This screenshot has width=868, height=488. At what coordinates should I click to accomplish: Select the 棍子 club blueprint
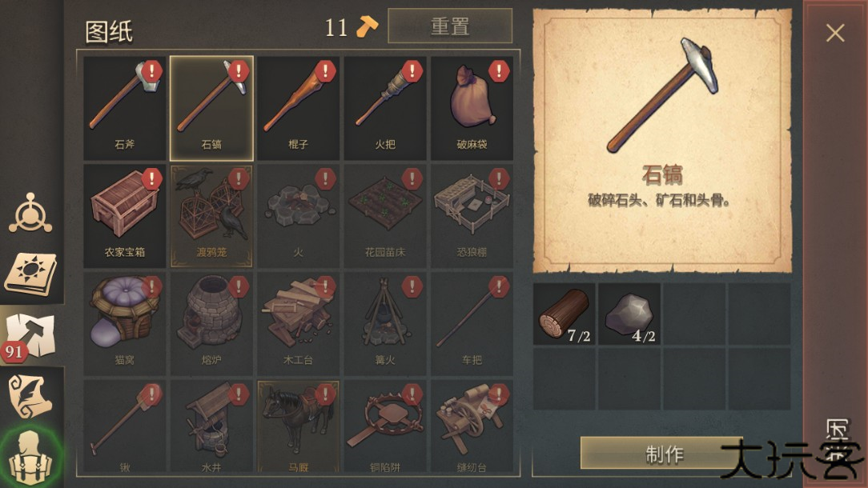(298, 108)
